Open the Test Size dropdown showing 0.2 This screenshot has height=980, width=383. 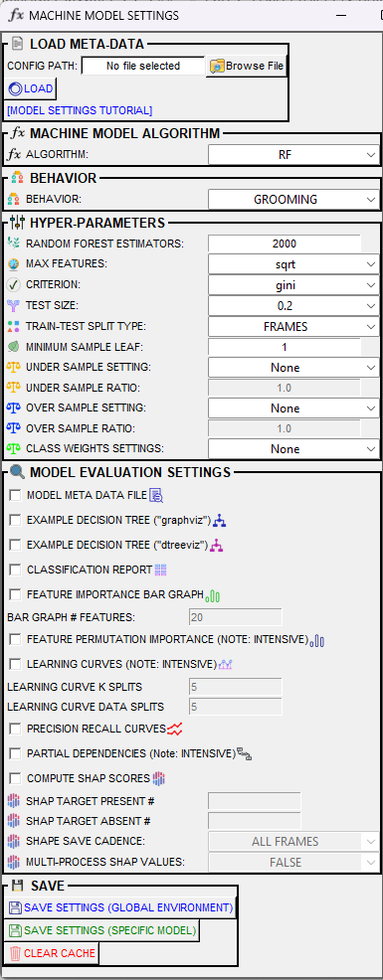(x=293, y=305)
